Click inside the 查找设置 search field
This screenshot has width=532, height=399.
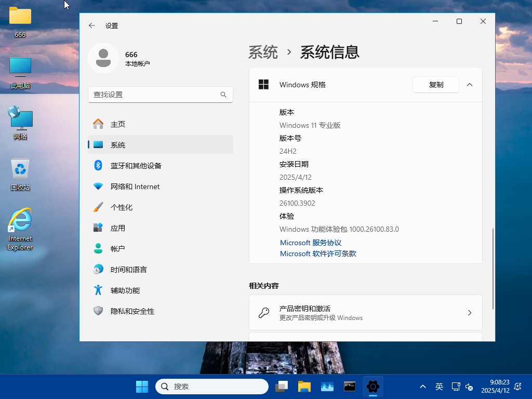click(160, 95)
